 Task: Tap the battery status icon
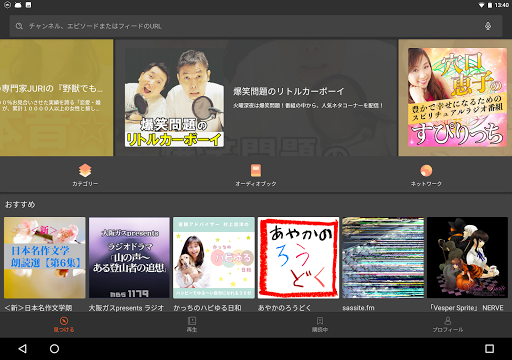(x=490, y=5)
